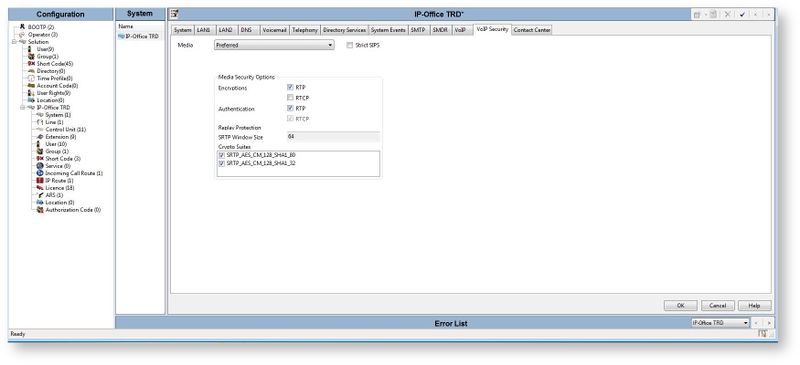Click the Time Profile(0) clock icon
The image size is (800, 365).
click(31, 78)
